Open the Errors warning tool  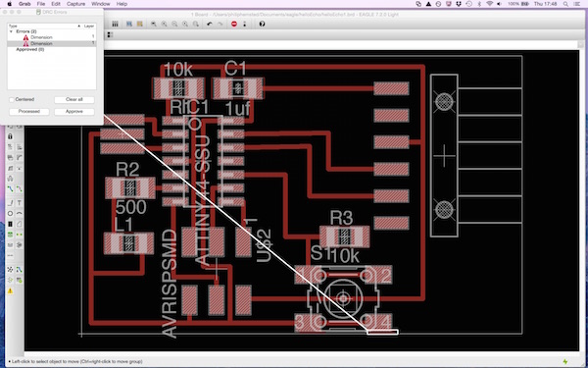[10, 290]
